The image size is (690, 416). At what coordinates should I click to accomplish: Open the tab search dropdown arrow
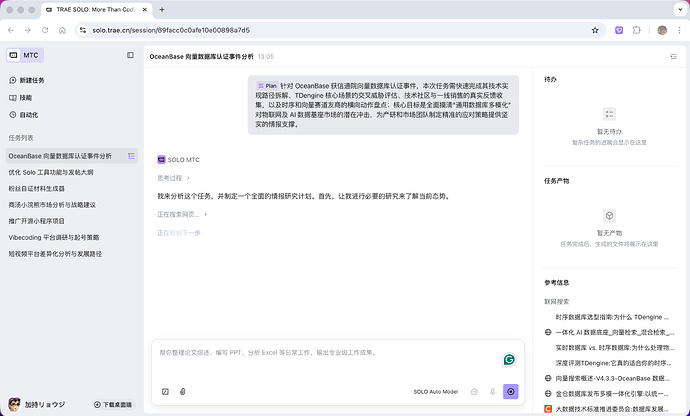(x=680, y=10)
